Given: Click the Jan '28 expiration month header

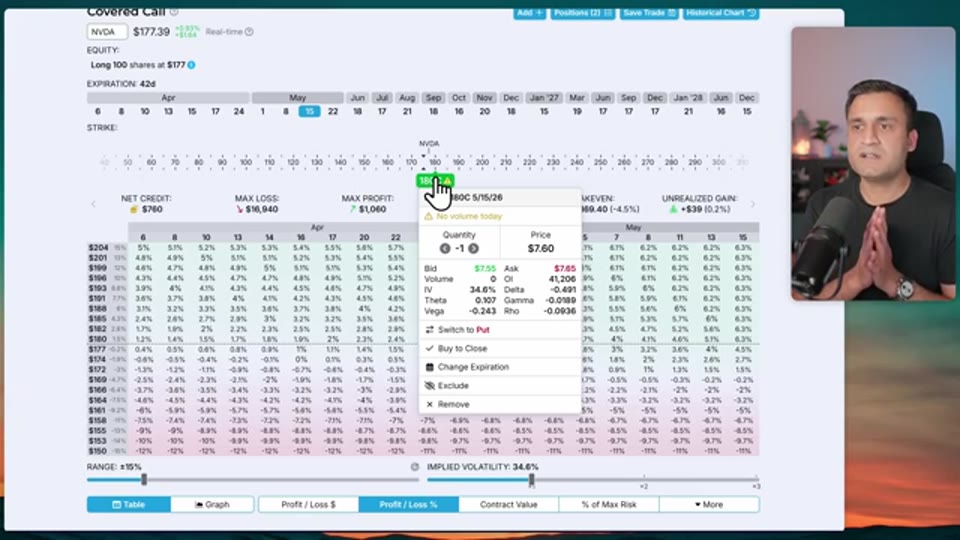Looking at the screenshot, I should pos(688,98).
